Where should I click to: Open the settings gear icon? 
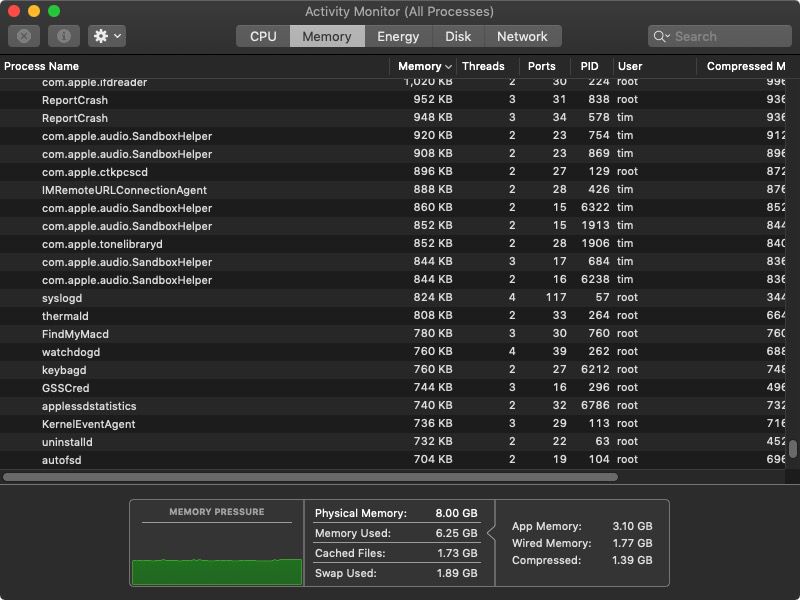pos(99,36)
